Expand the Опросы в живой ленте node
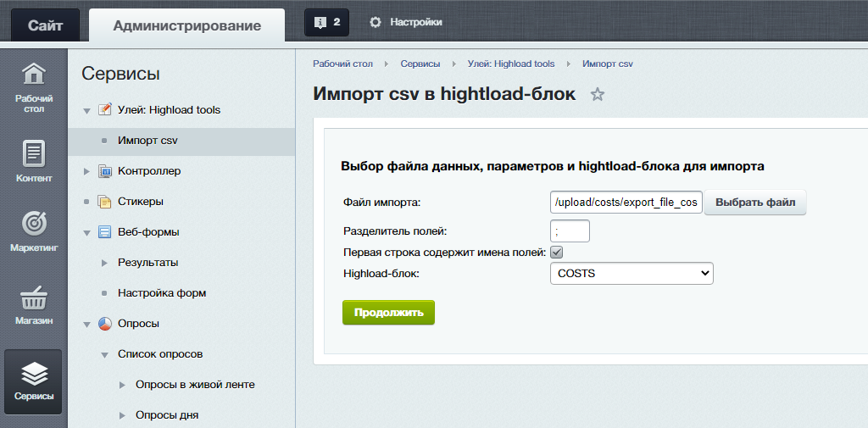 [122, 385]
